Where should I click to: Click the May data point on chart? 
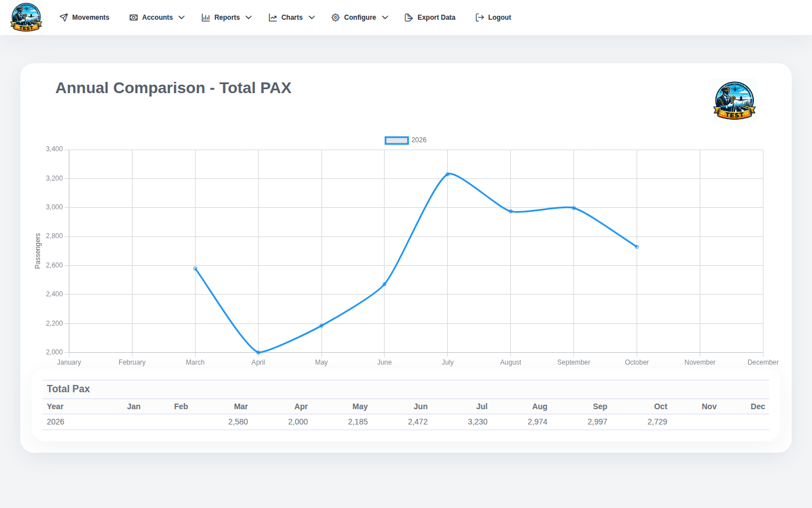pos(321,326)
